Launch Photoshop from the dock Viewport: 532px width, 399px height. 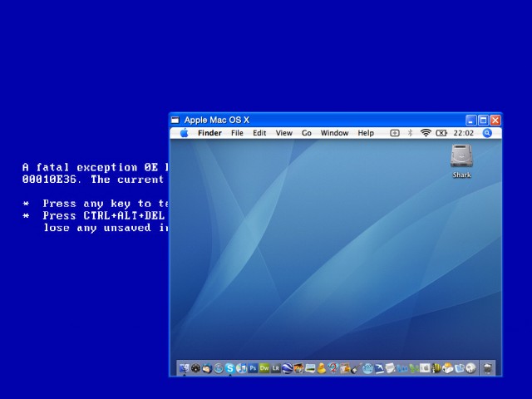pos(253,367)
